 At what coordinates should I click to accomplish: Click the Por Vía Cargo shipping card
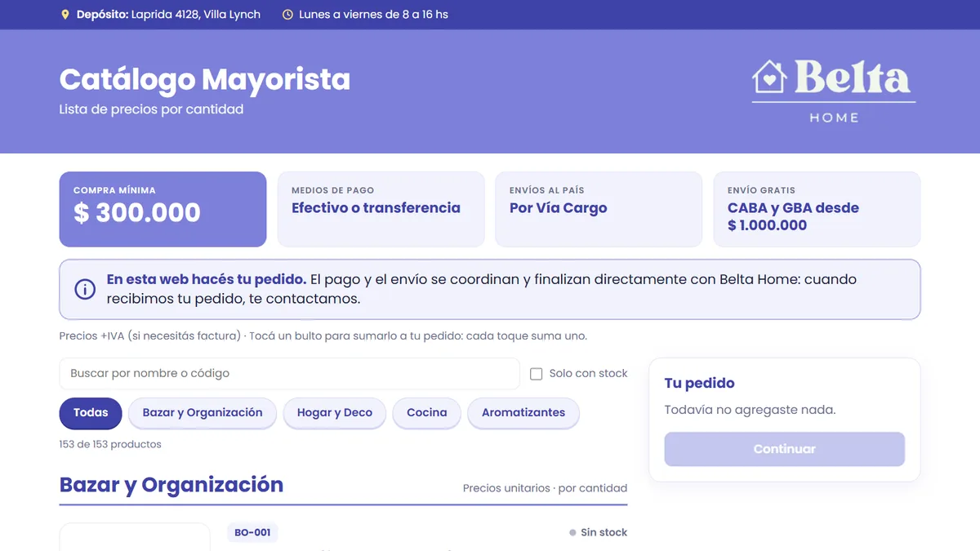click(599, 209)
